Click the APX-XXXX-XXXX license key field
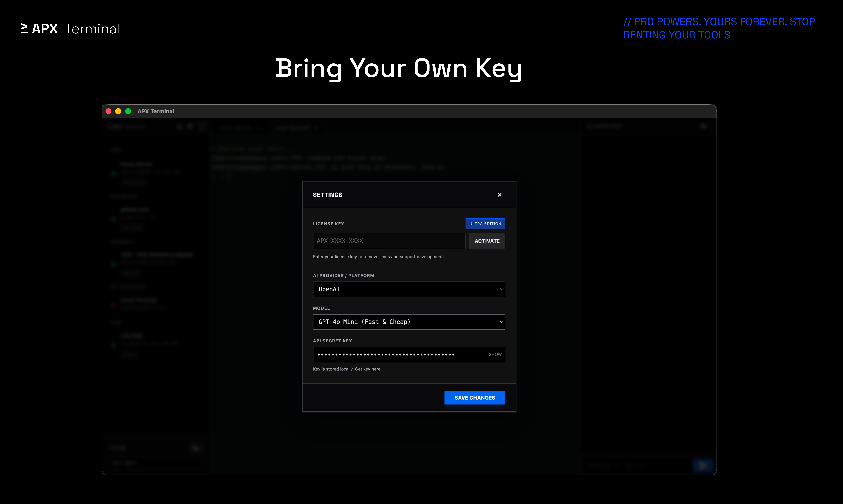Screen dimensions: 843x504 point(389,241)
